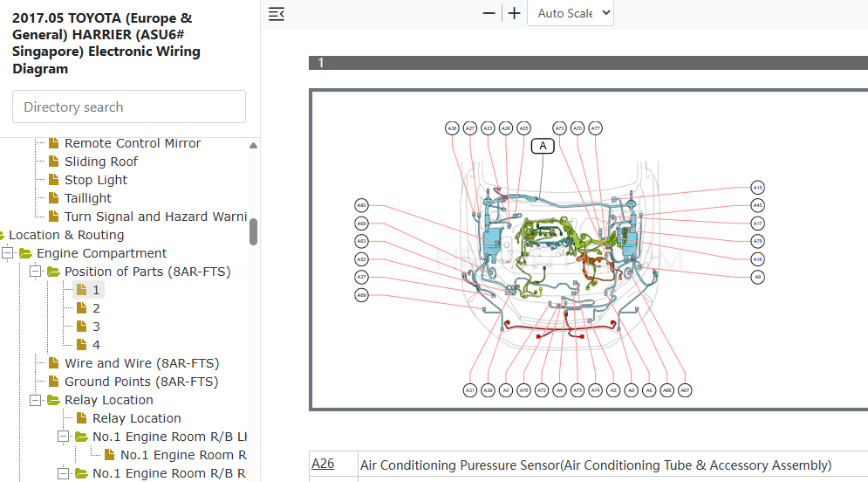Open Ground Points (8AR-FTS) page
868x482 pixels.
tap(141, 382)
